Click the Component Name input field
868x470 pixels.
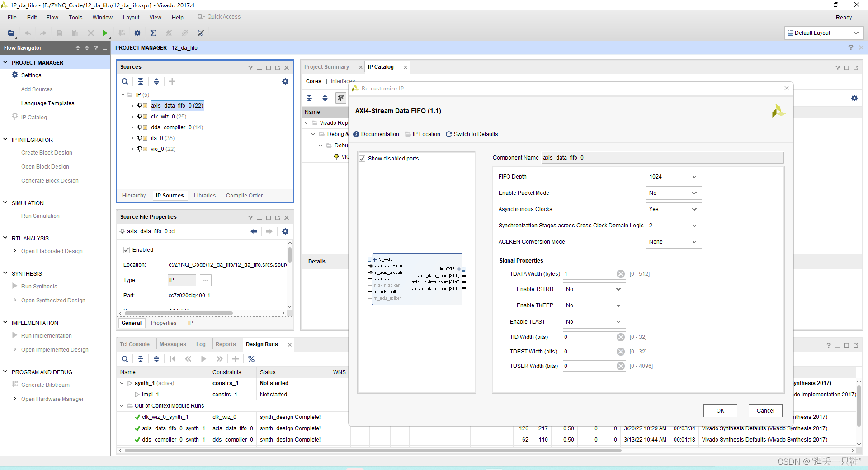[x=662, y=158]
